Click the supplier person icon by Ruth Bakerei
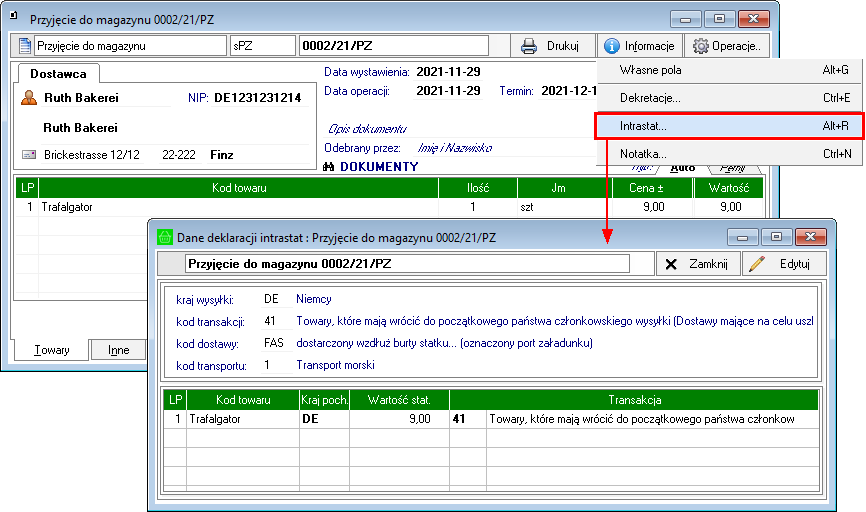The height and width of the screenshot is (512, 866). click(x=30, y=98)
